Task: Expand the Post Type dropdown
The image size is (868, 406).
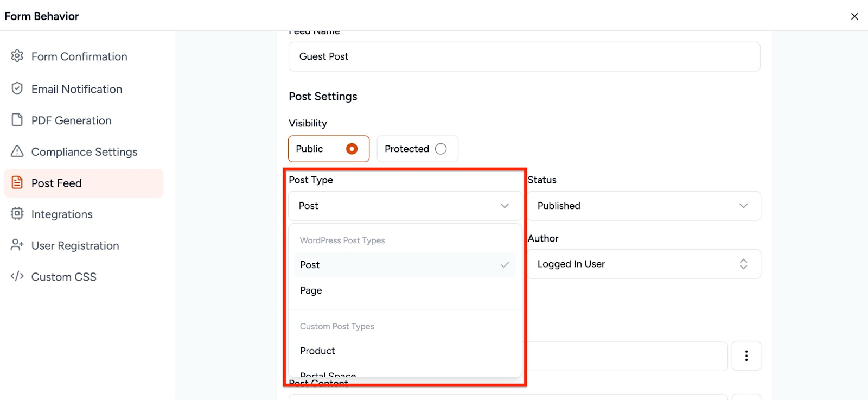Action: [405, 206]
